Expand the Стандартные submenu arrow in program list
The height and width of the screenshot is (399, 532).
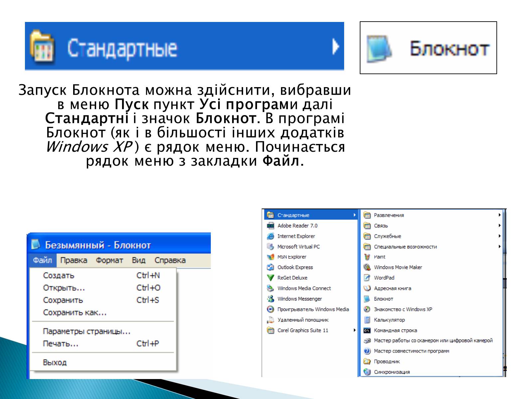pos(354,215)
